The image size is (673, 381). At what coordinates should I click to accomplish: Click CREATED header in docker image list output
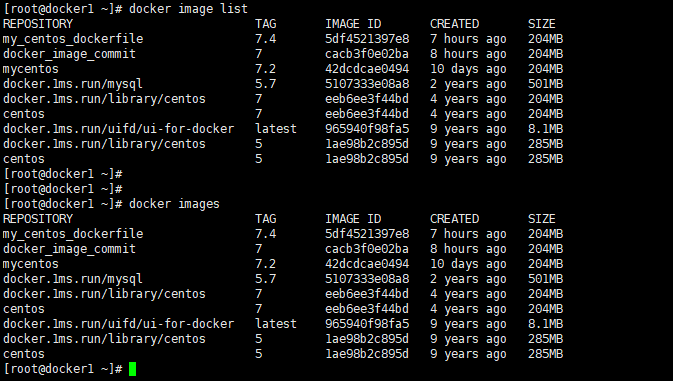tap(455, 24)
